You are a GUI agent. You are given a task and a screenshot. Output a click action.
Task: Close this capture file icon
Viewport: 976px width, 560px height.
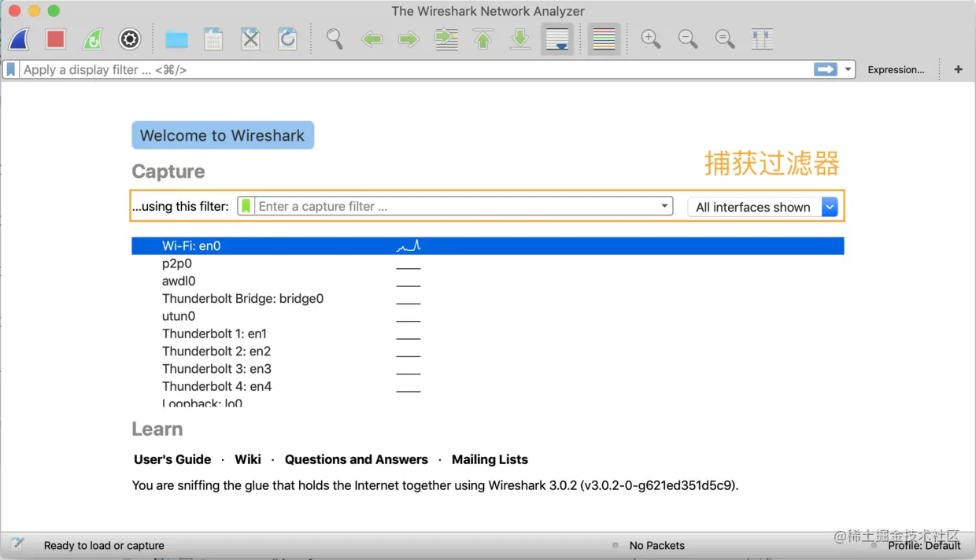click(250, 39)
